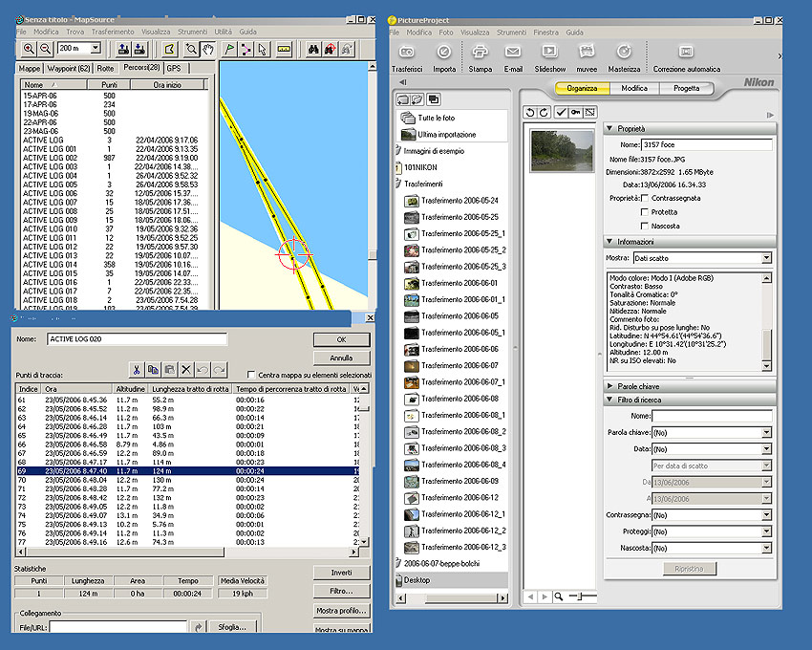
Task: Adjust the thumbnail size slider in PictureProject
Action: [x=580, y=596]
